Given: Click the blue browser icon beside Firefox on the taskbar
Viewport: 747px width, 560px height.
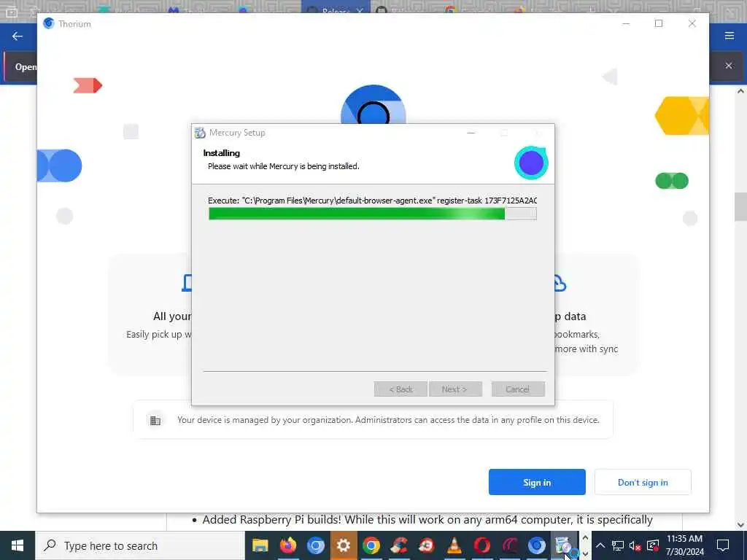Looking at the screenshot, I should pos(315,545).
